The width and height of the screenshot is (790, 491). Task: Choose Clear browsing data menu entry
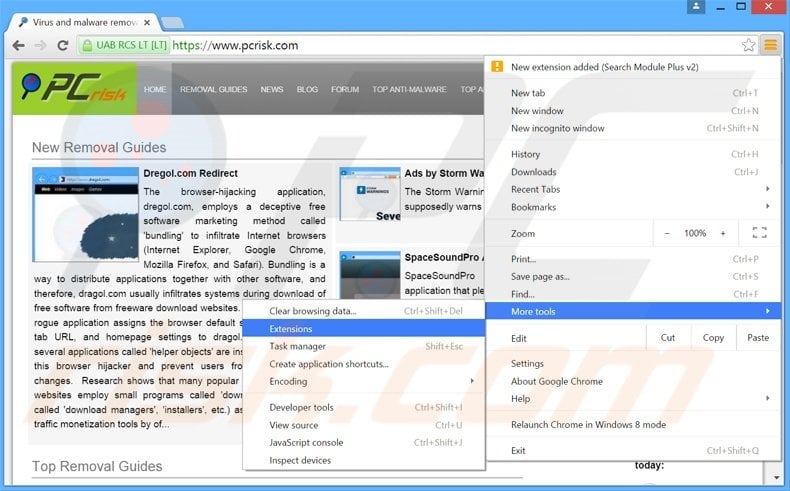[364, 311]
